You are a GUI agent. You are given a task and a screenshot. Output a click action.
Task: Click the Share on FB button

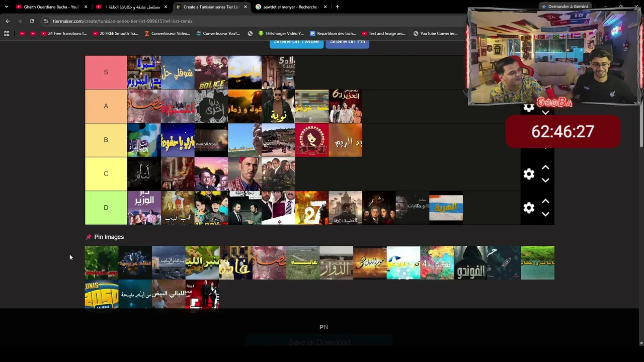(x=347, y=42)
